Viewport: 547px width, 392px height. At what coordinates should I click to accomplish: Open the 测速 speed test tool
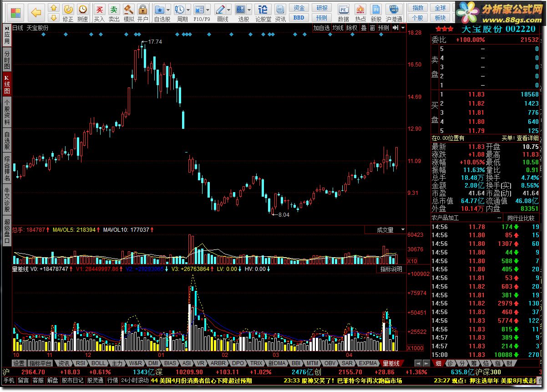coord(82,13)
